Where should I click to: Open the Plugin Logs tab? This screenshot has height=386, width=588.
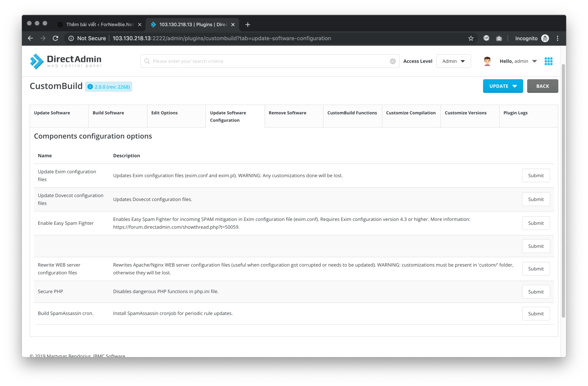coord(529,116)
